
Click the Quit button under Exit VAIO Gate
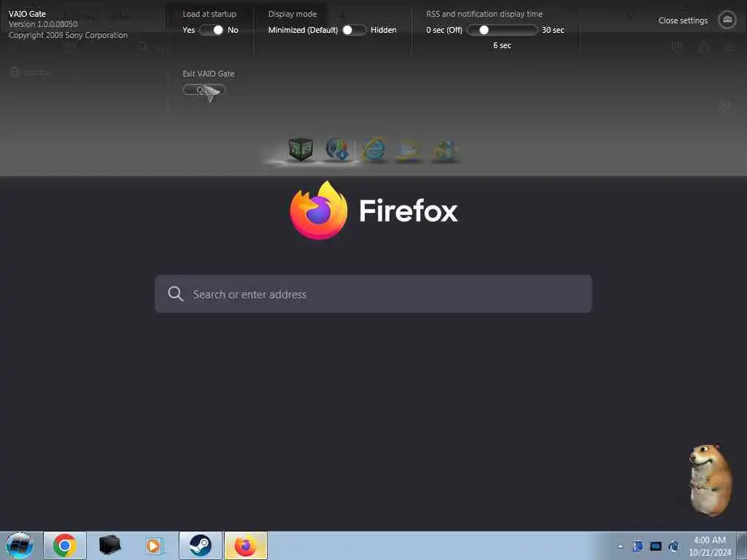point(204,90)
